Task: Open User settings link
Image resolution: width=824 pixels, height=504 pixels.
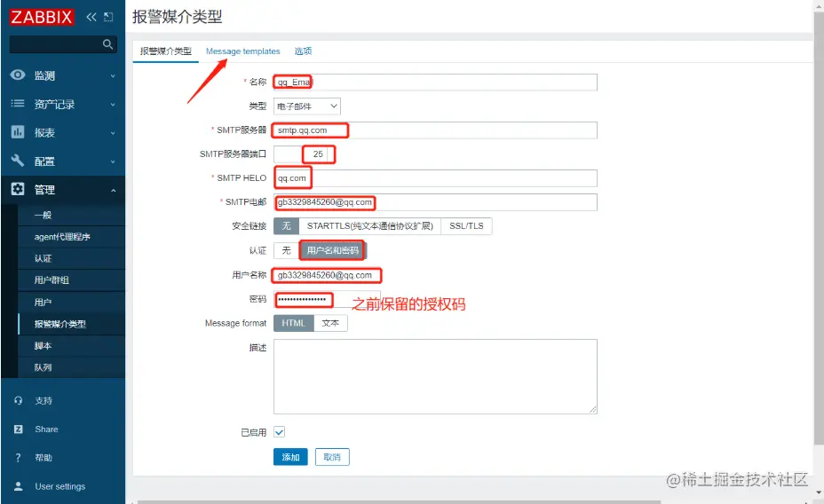Action: (59, 486)
